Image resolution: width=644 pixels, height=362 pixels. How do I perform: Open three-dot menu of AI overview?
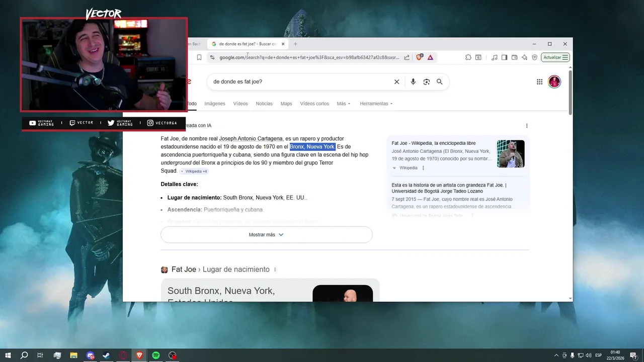click(x=527, y=126)
